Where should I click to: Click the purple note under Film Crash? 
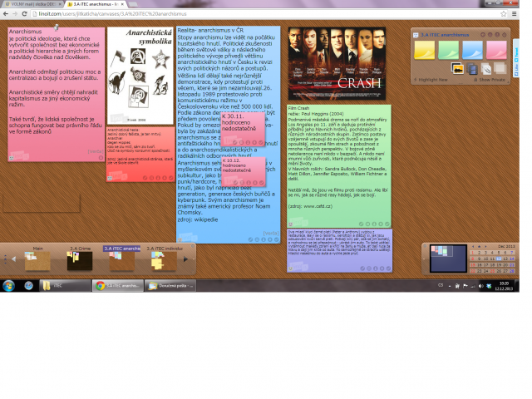coord(339,250)
